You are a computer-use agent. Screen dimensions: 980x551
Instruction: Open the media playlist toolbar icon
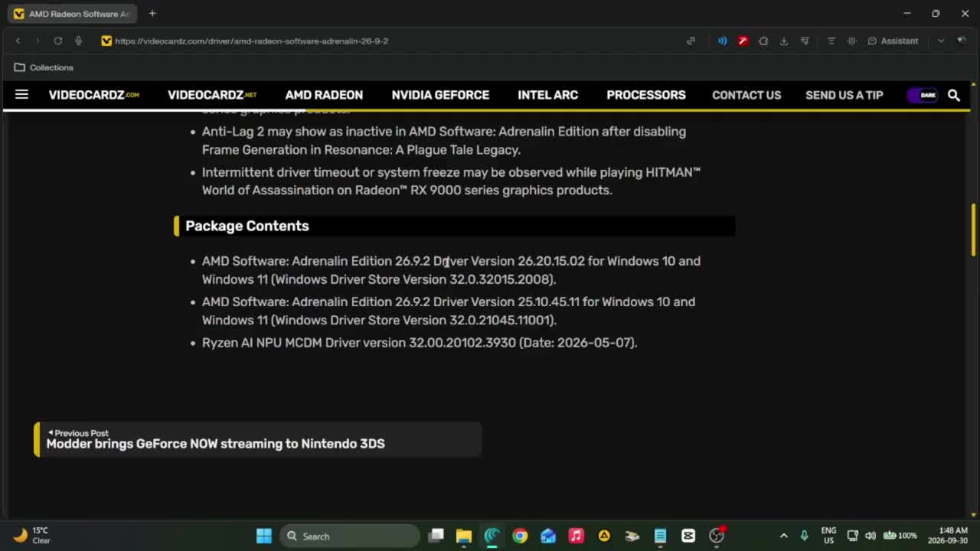[x=805, y=41]
